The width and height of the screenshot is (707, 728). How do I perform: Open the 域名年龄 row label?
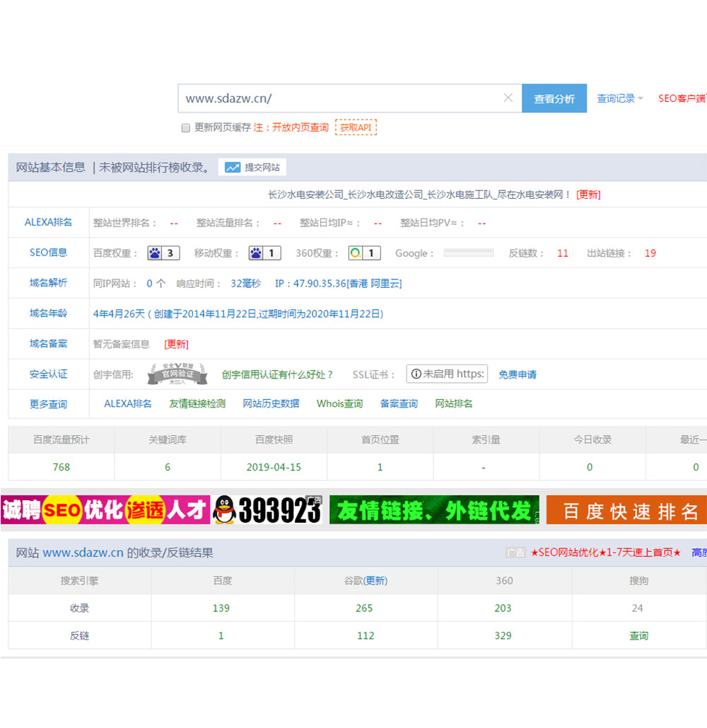point(48,313)
